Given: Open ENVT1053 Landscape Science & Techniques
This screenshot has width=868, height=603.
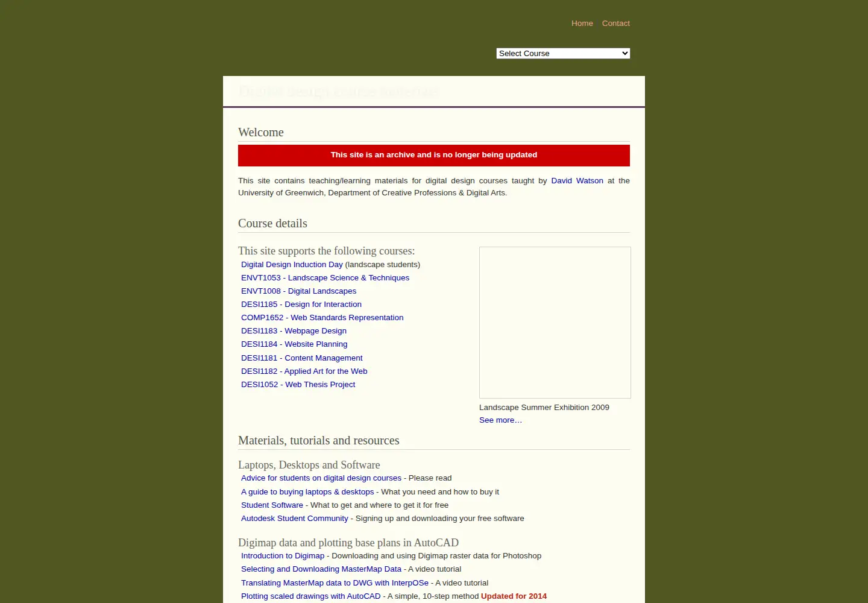Looking at the screenshot, I should (325, 278).
